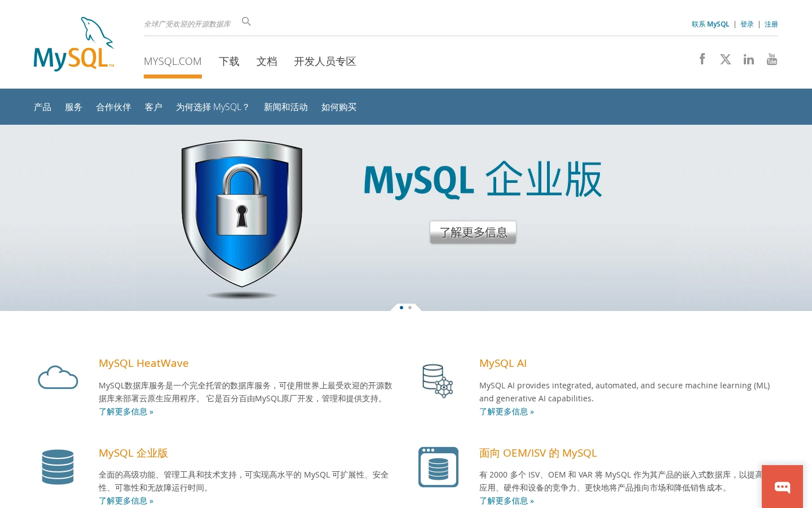Open the MySQL 企业版 heading link
The height and width of the screenshot is (508, 812).
point(133,453)
